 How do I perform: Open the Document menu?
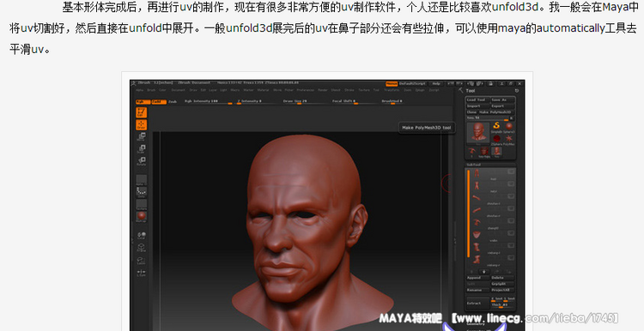(179, 90)
